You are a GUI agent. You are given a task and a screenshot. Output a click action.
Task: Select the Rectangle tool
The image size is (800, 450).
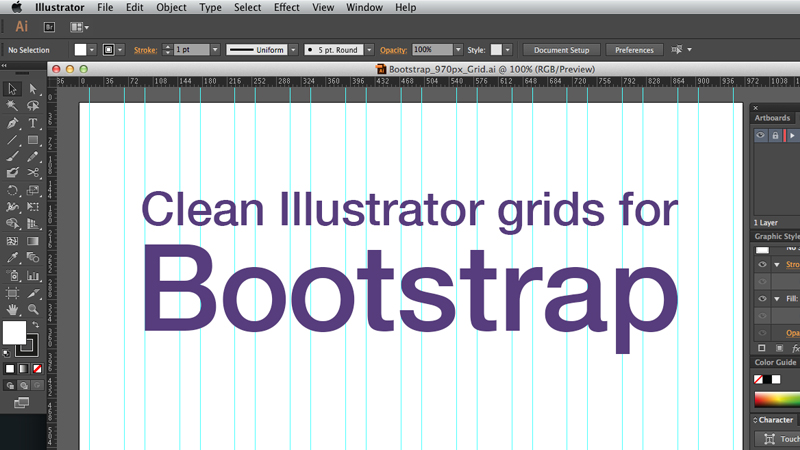(33, 139)
